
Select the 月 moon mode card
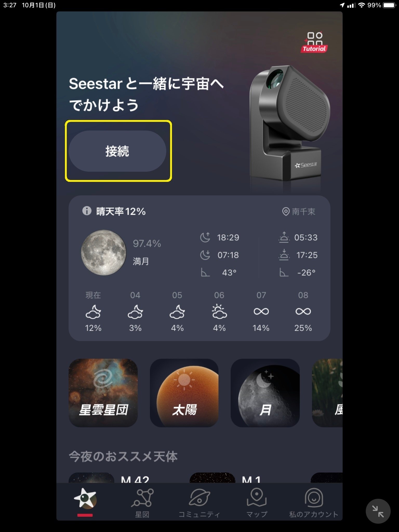tap(265, 393)
